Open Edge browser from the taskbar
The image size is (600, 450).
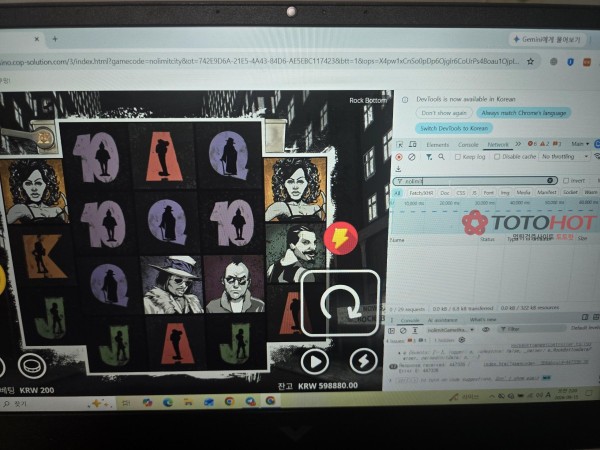point(168,402)
